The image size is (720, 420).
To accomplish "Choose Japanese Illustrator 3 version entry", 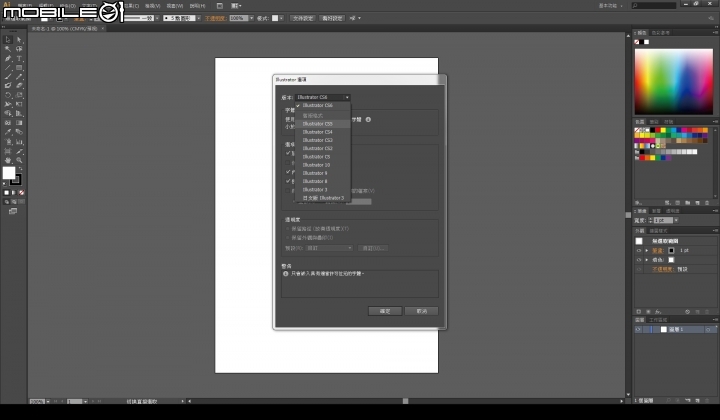I will (323, 198).
